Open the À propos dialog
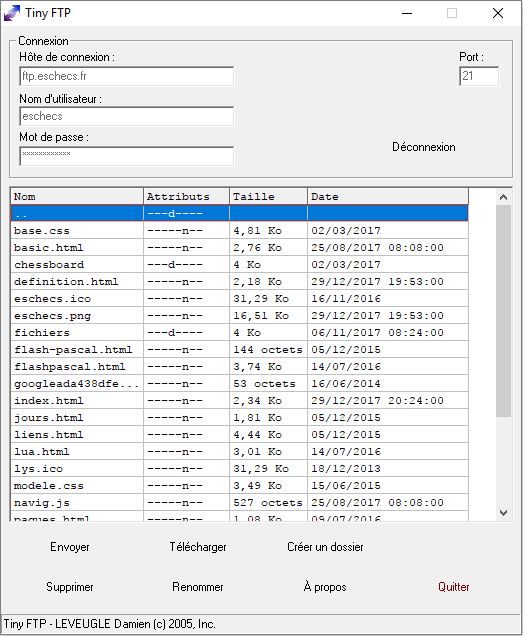Viewport: 523px width, 636px height. click(x=325, y=587)
